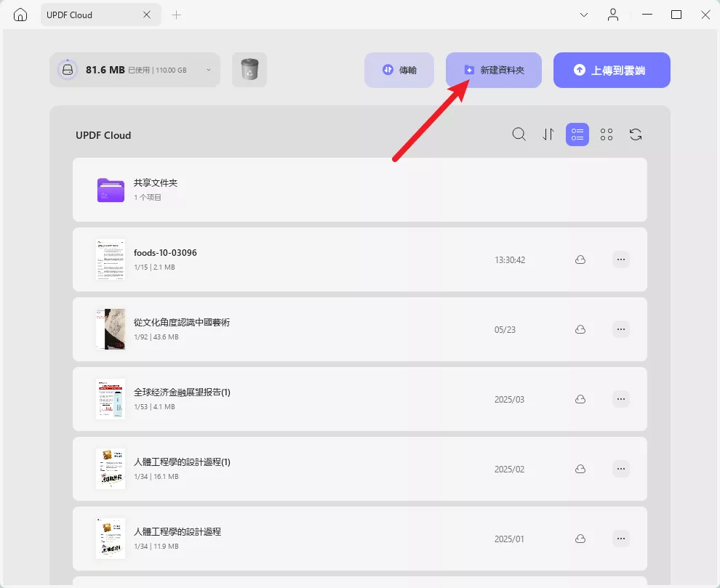
Task: Click the 1/92 | 43.6 MB details
Action: (156, 337)
